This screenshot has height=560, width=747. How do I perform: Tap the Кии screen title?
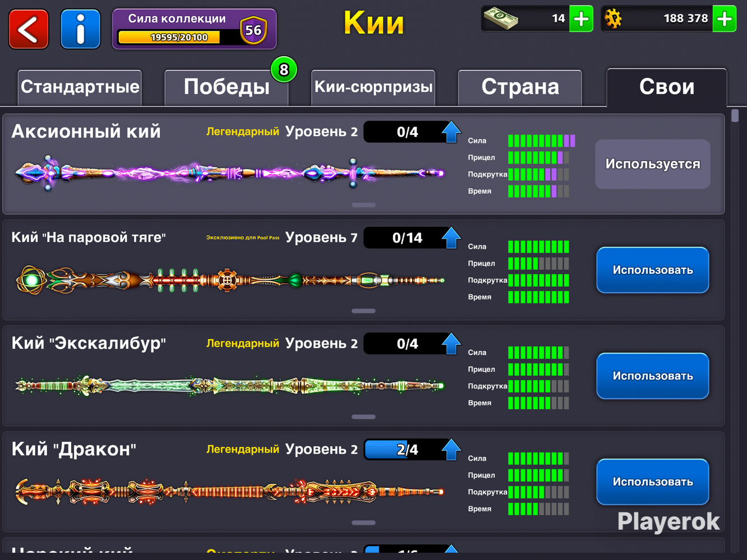[x=374, y=24]
